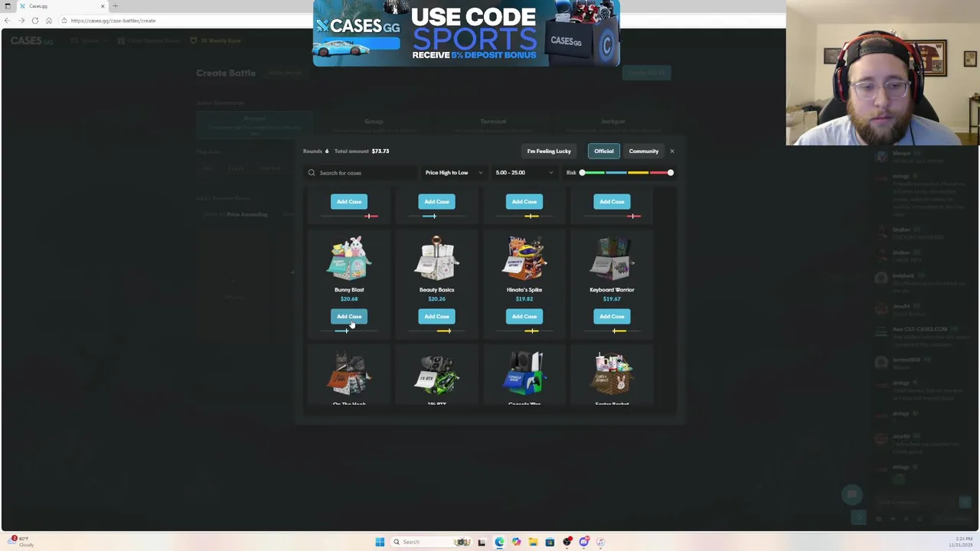Close the Cases.gg browser tab
The width and height of the screenshot is (980, 551).
pyautogui.click(x=103, y=6)
